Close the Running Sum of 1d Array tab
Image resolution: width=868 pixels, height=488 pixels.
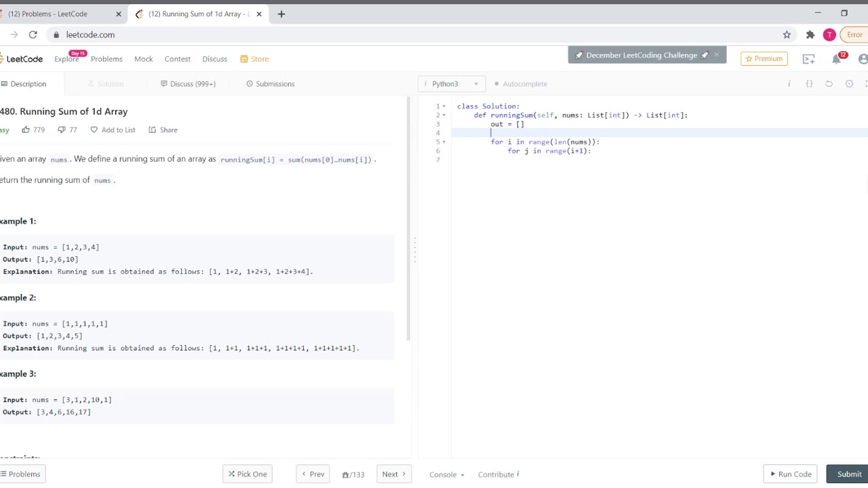click(x=259, y=14)
